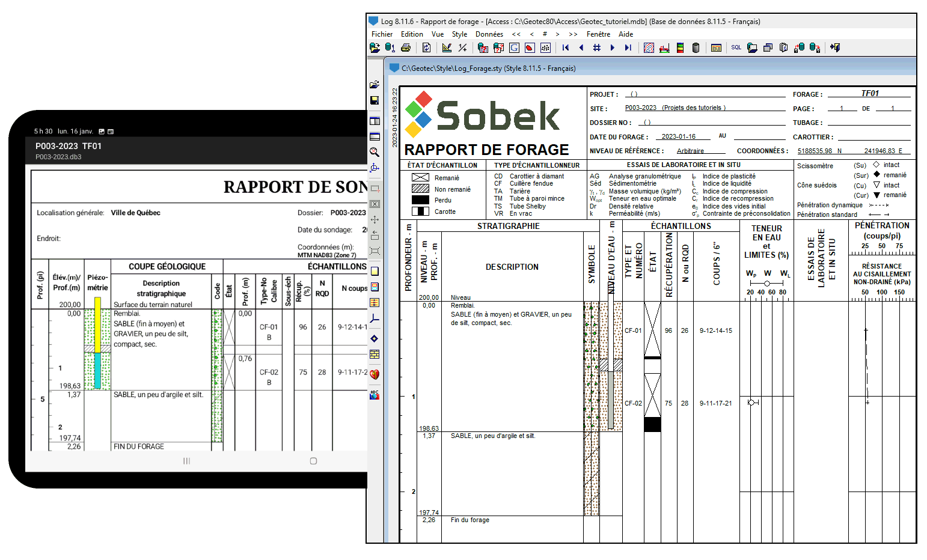Click the yellow rectangle tool in sidebar
Viewport: 927px width, 560px height.
(375, 271)
